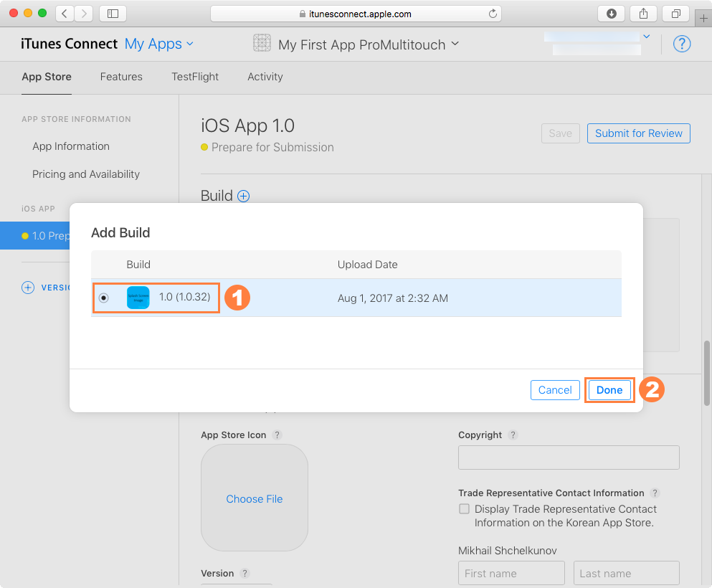Switch to the Features tab
The height and width of the screenshot is (588, 712).
tap(121, 77)
